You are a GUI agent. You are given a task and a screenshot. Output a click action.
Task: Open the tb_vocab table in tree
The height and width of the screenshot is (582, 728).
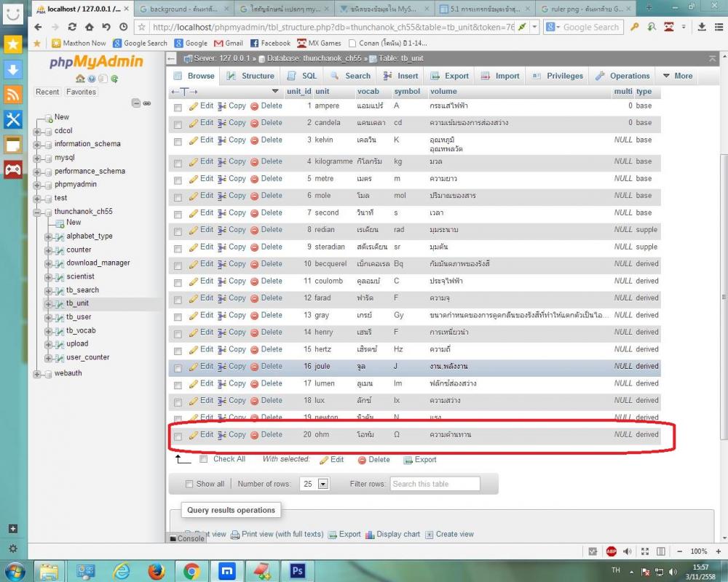(81, 330)
